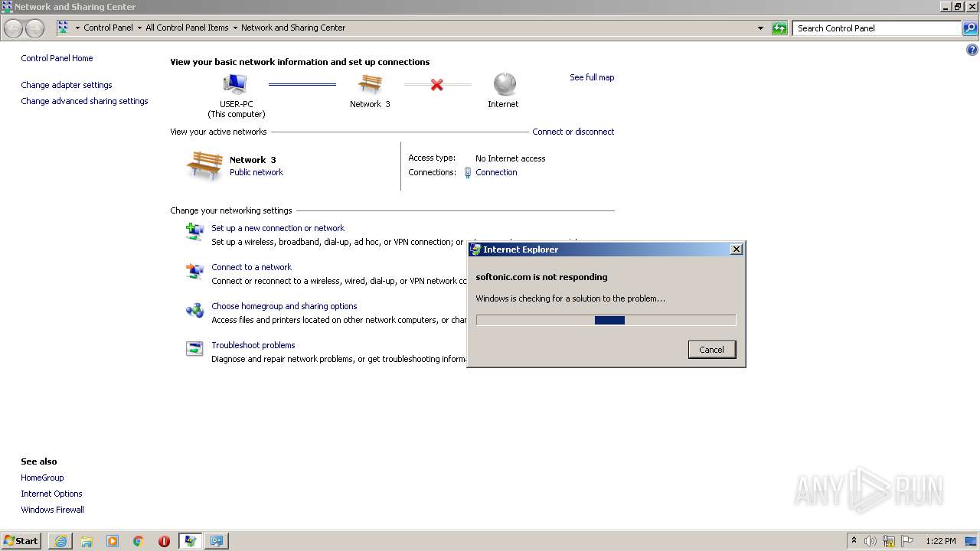
Task: Click the Connect to a network icon
Action: (x=194, y=271)
